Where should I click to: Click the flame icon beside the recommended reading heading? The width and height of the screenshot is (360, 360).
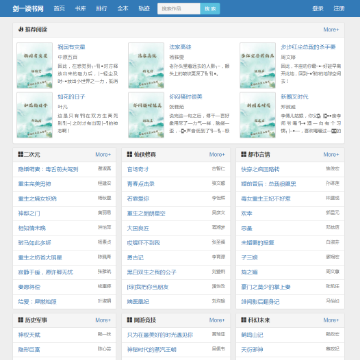20,30
